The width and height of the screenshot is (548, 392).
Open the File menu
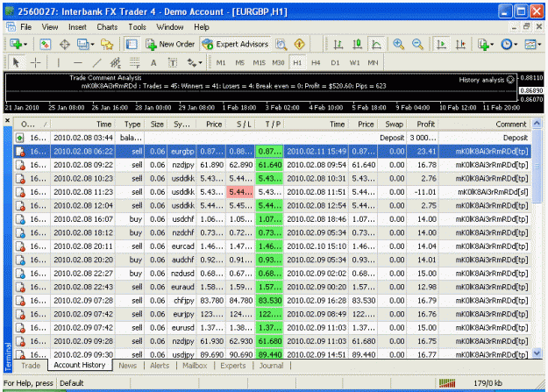pos(25,27)
